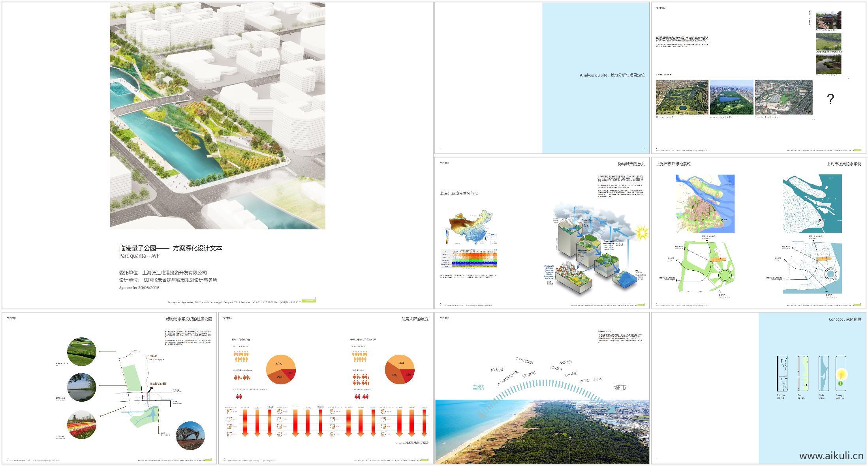Click the Parcour path concept icon

click(x=782, y=374)
